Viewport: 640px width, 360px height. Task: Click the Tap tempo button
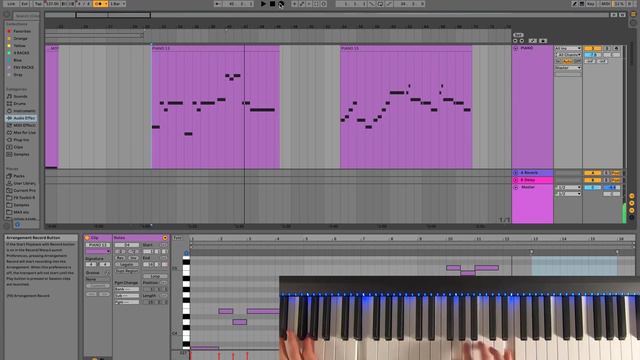click(38, 4)
